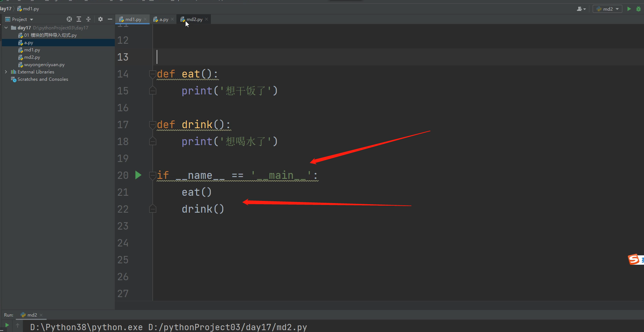Close the md1.py editor tab
Screen dimensions: 644x332
(145, 19)
